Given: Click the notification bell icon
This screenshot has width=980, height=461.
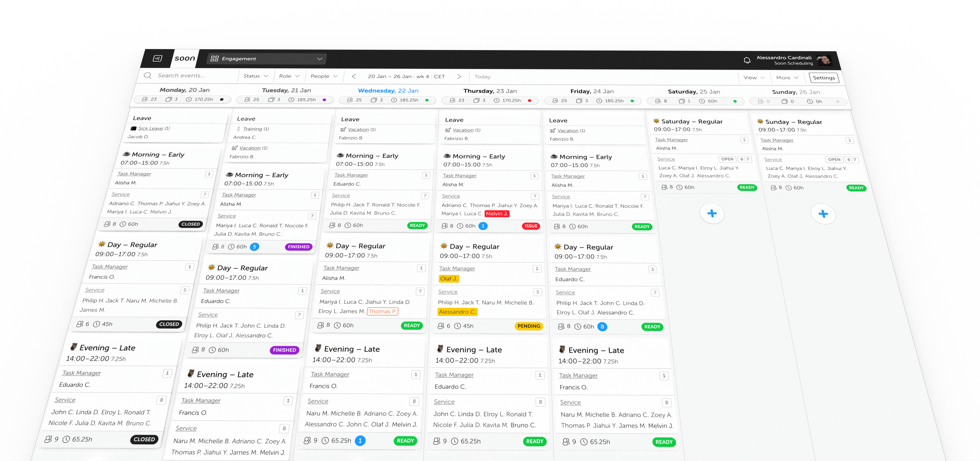Looking at the screenshot, I should (747, 60).
